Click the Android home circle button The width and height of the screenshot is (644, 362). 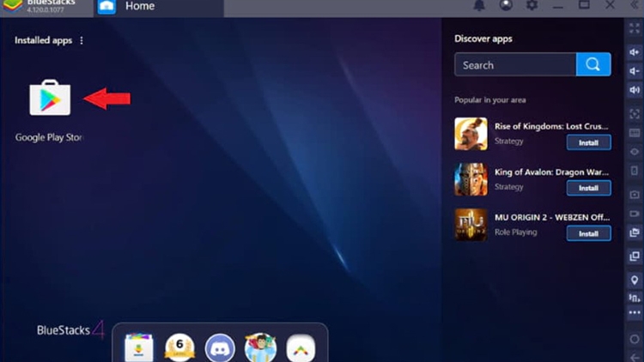point(635,340)
